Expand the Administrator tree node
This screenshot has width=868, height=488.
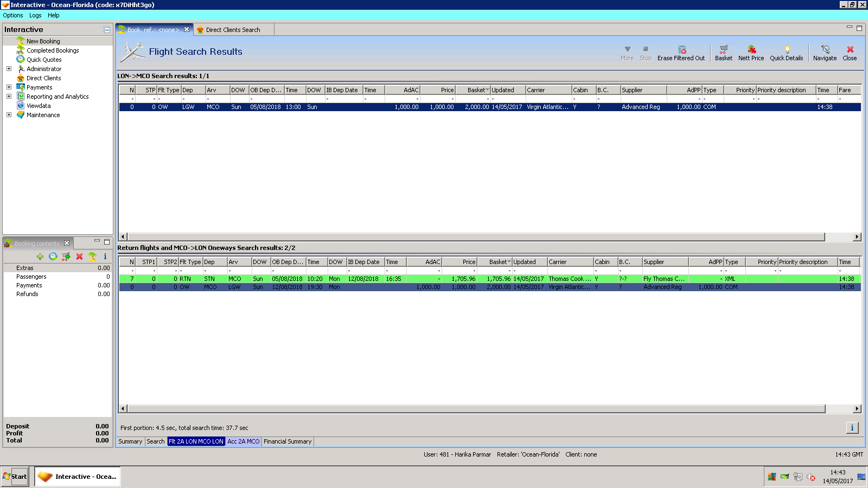(9, 69)
